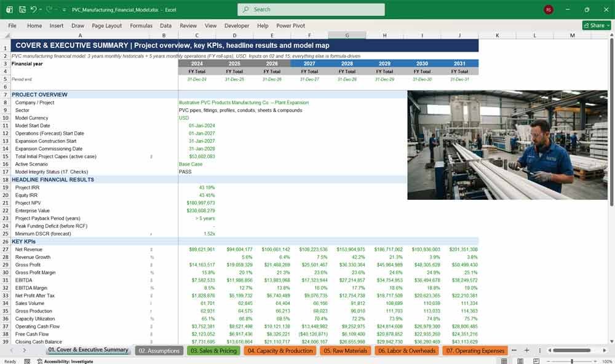Open the Draw ribbon tab
Screen dimensions: 615x364
click(x=77, y=25)
